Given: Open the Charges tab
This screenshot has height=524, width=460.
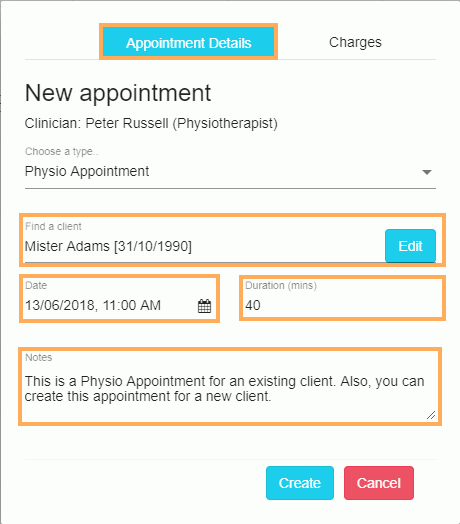Looking at the screenshot, I should tap(355, 42).
